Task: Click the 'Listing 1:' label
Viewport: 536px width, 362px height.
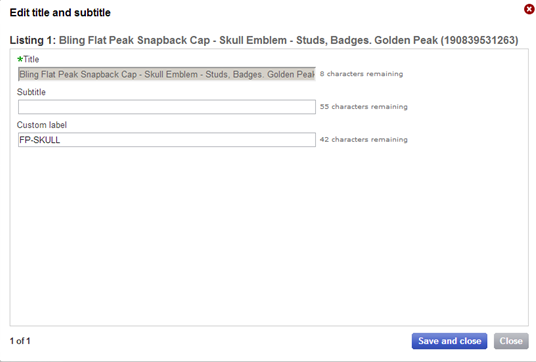Action: pos(32,40)
